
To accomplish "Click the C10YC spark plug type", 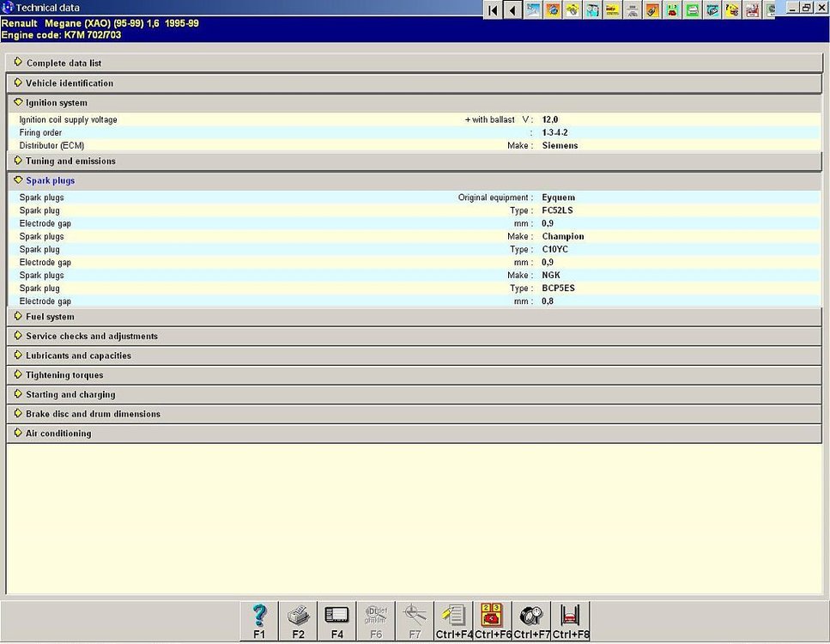I will (555, 250).
